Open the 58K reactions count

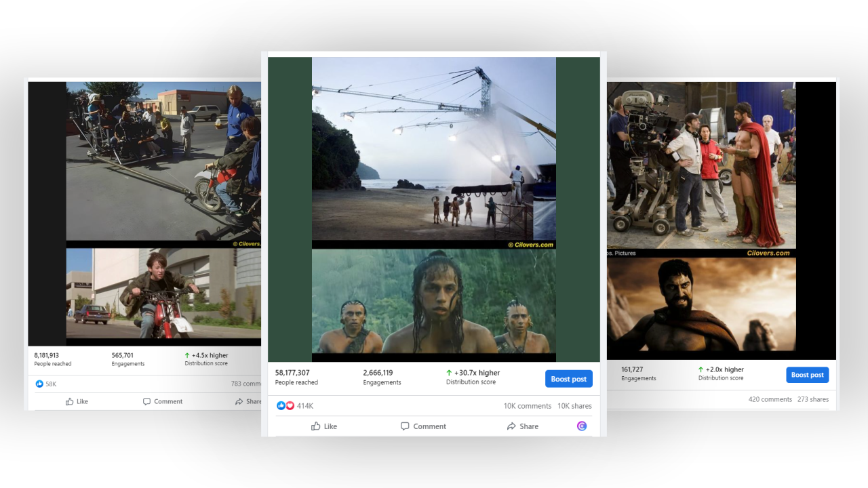point(51,384)
